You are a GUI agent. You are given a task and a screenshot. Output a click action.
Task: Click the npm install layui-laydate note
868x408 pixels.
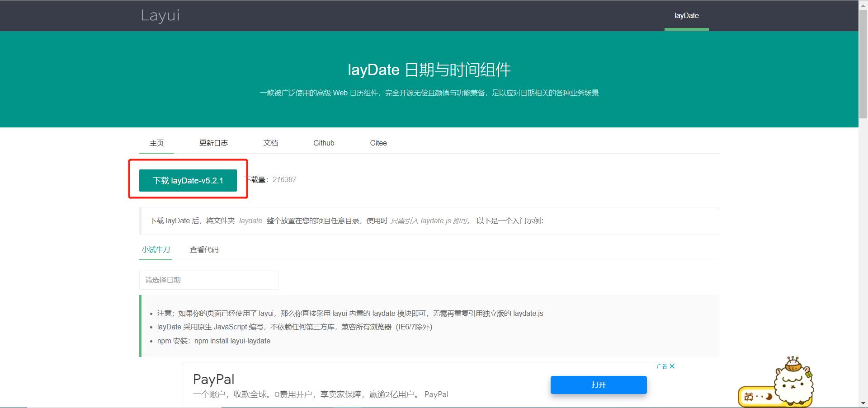[x=214, y=341]
